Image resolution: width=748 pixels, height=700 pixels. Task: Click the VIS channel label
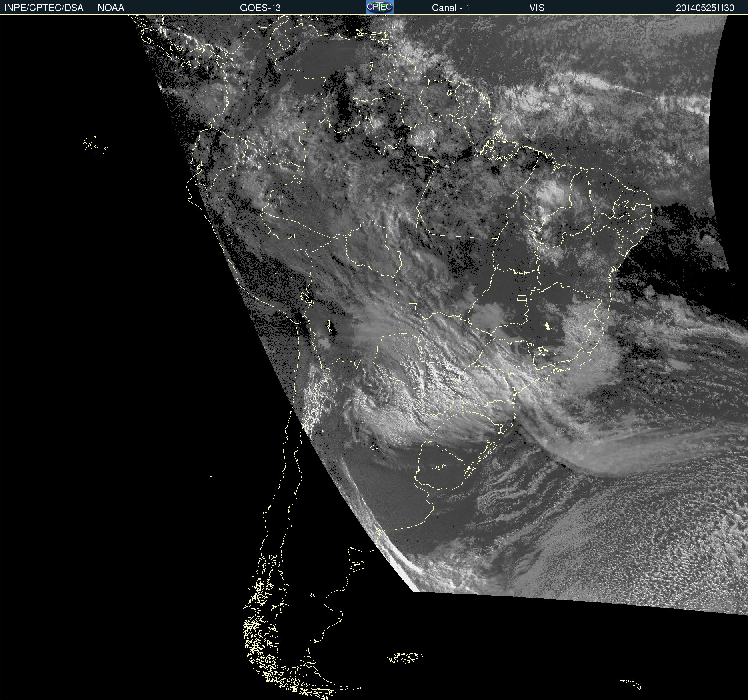537,8
